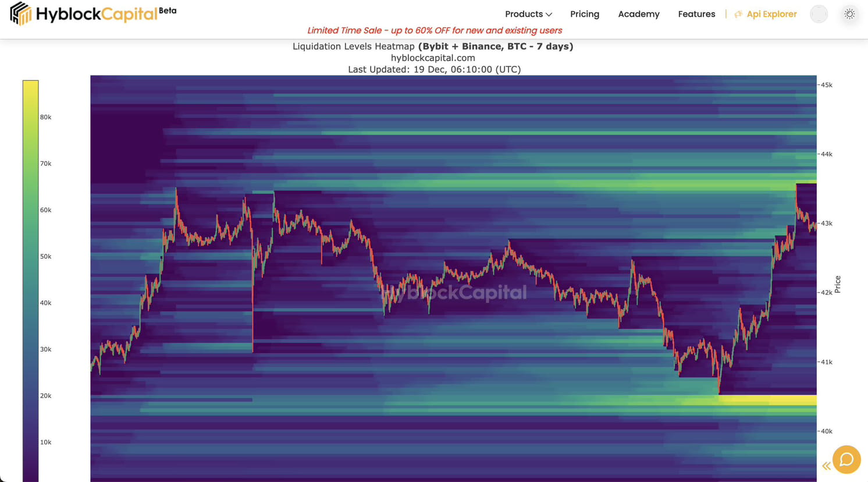Click the Price axis title

pyautogui.click(x=838, y=284)
